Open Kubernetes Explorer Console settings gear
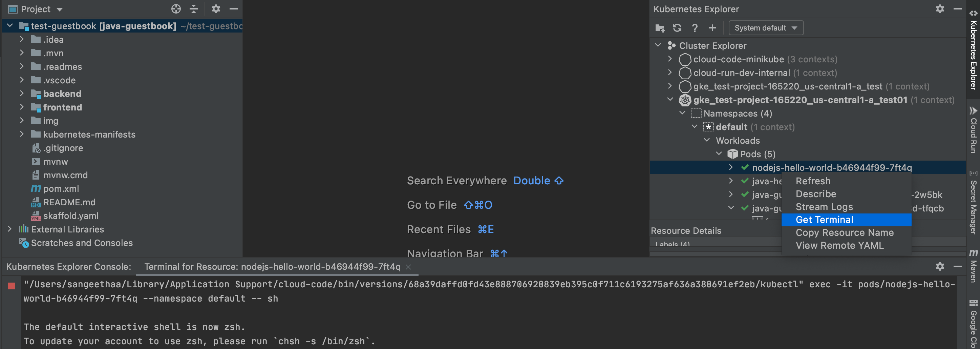 pyautogui.click(x=940, y=266)
